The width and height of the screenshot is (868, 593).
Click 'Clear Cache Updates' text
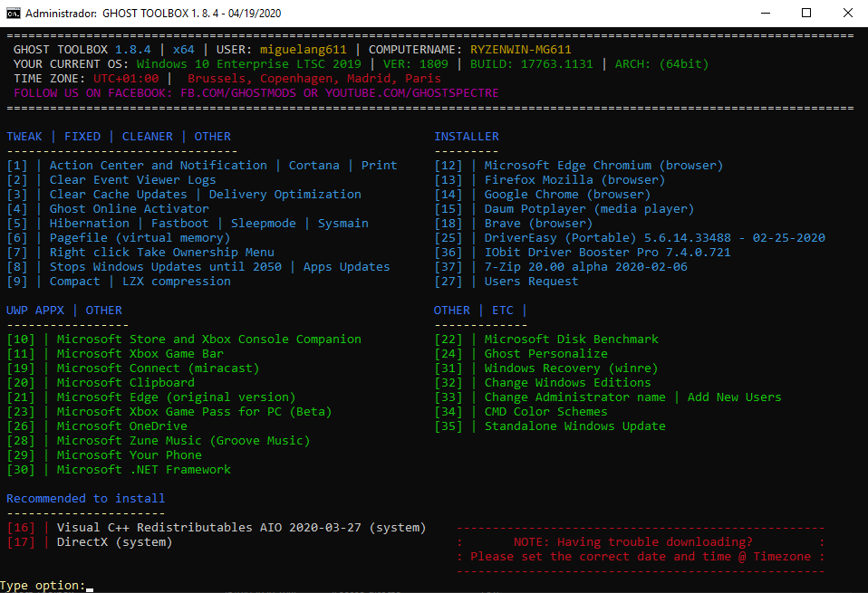tap(119, 194)
